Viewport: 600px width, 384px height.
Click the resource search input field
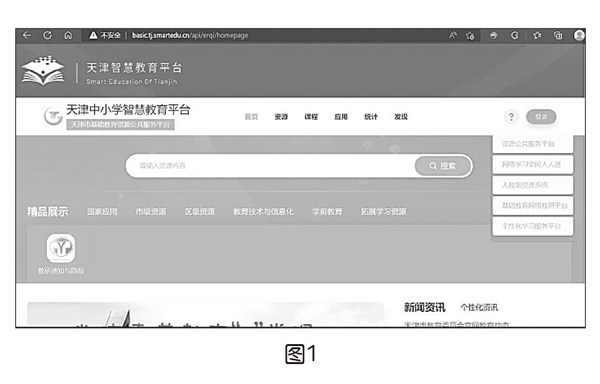(271, 166)
